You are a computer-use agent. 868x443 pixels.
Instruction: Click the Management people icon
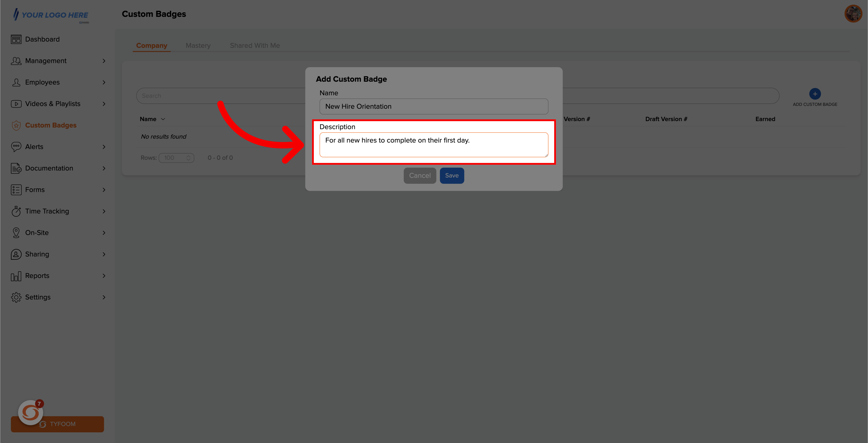[16, 61]
